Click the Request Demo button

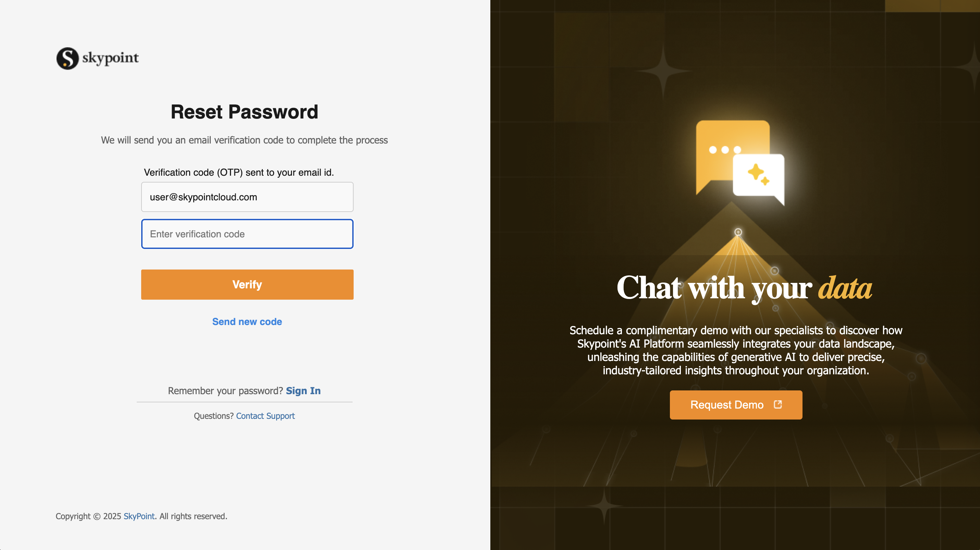(736, 405)
